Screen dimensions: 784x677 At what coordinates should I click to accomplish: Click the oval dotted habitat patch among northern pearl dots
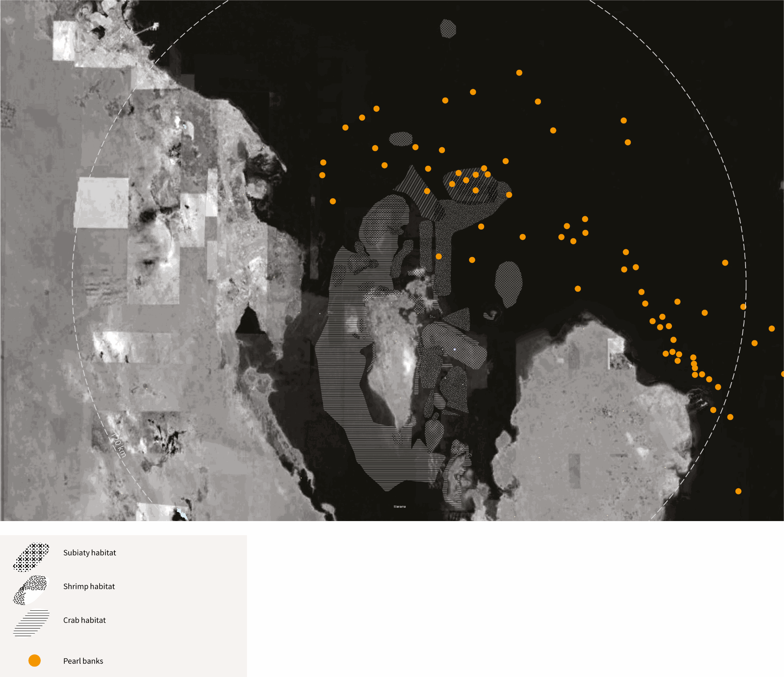401,139
